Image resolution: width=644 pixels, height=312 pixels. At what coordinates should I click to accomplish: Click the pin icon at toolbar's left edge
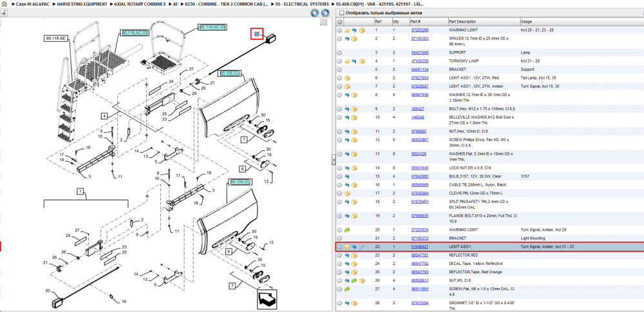tap(4, 13)
